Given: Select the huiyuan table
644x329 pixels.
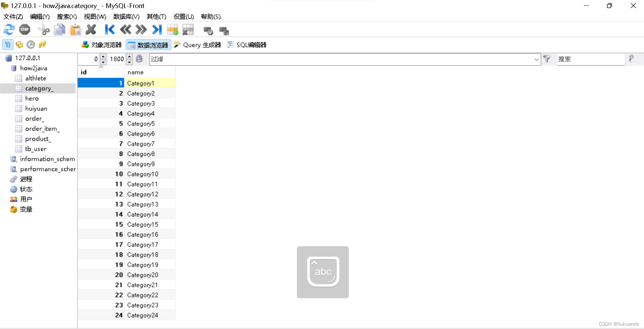Looking at the screenshot, I should tap(36, 108).
